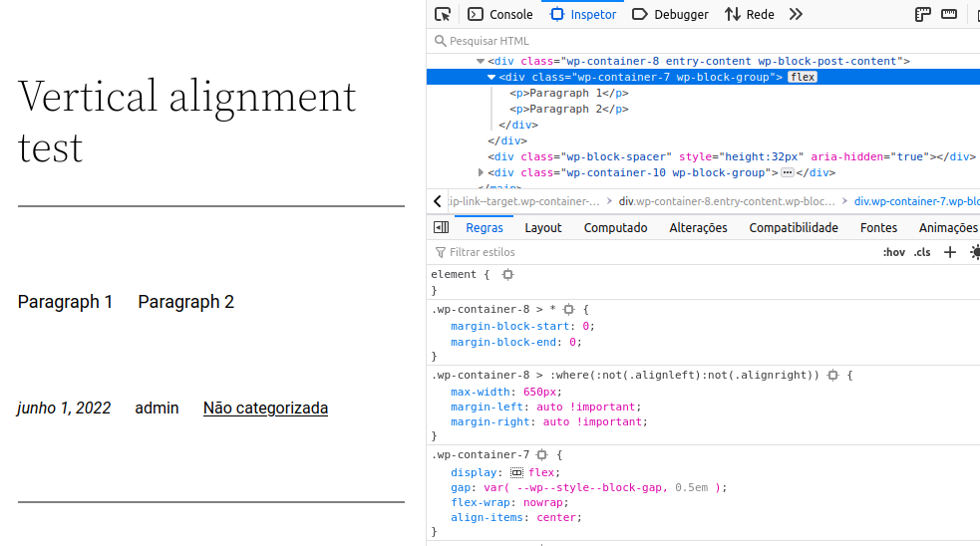Toggle the .cls classes panel

[922, 252]
